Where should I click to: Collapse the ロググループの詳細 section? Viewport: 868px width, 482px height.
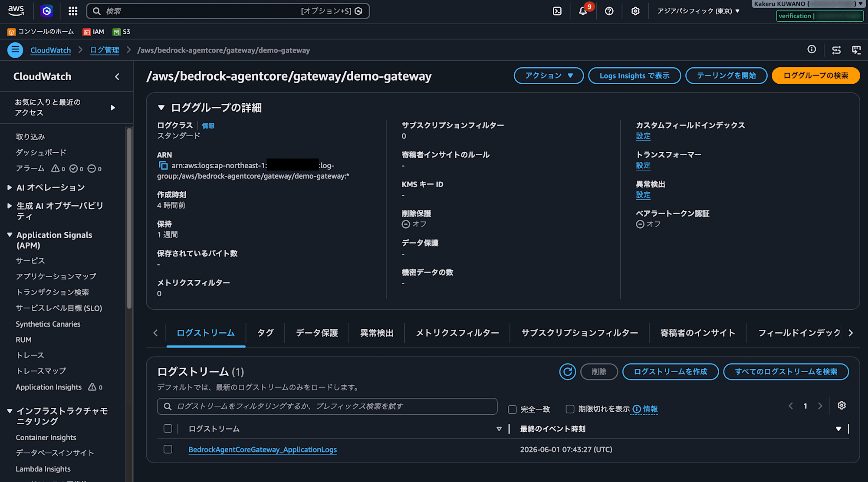(161, 108)
